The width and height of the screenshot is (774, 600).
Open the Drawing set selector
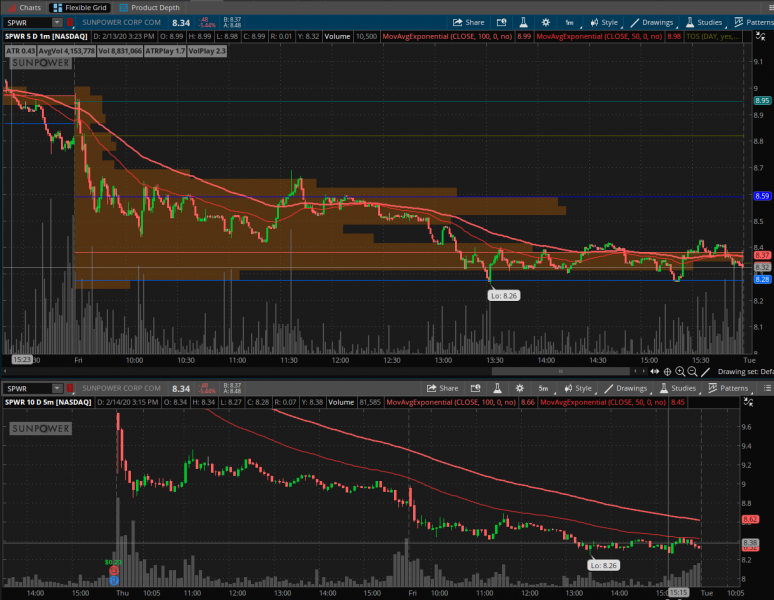pyautogui.click(x=745, y=372)
